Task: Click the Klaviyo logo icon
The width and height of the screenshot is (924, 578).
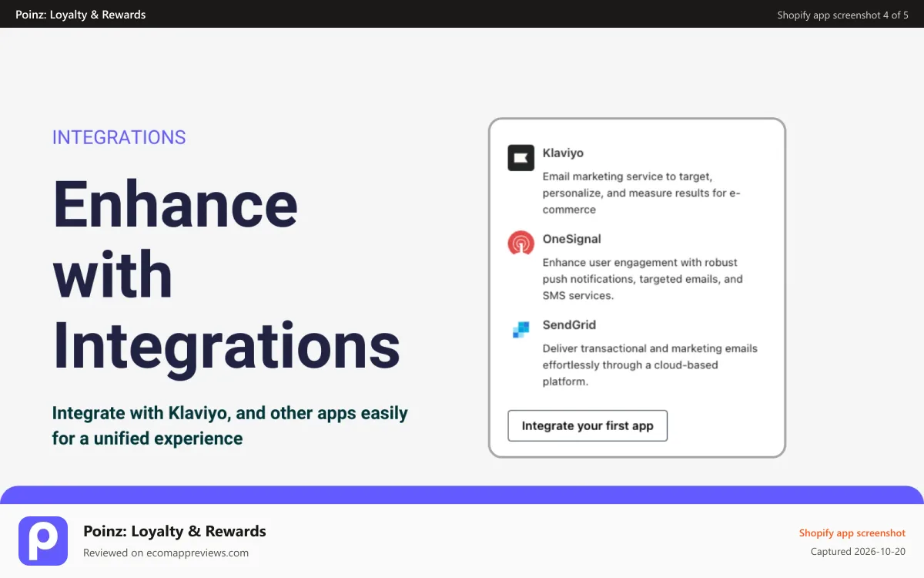Action: tap(521, 157)
